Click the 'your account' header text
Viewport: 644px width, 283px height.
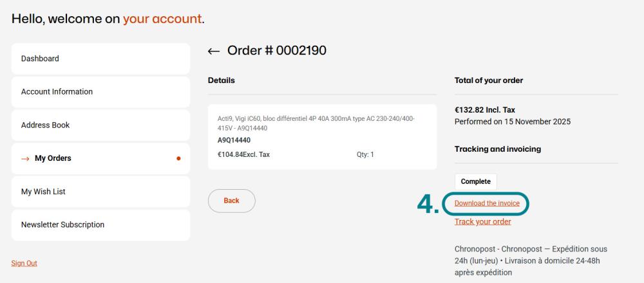(162, 19)
